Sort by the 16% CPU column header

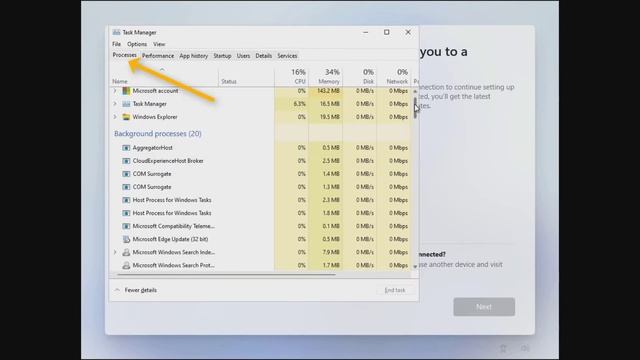291,76
